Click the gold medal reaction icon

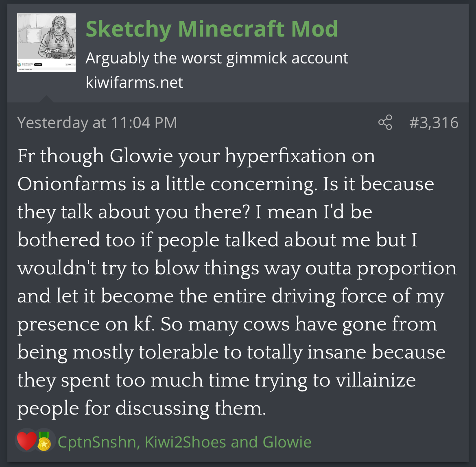coord(44,442)
